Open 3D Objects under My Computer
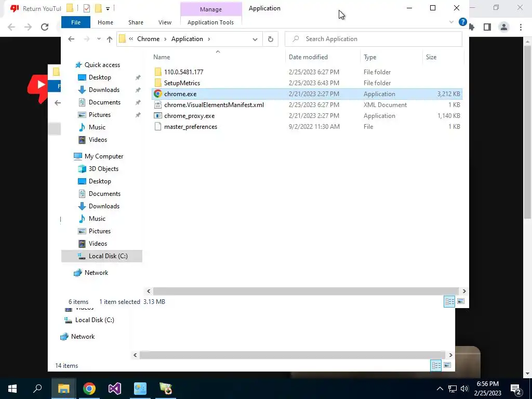 pos(103,169)
